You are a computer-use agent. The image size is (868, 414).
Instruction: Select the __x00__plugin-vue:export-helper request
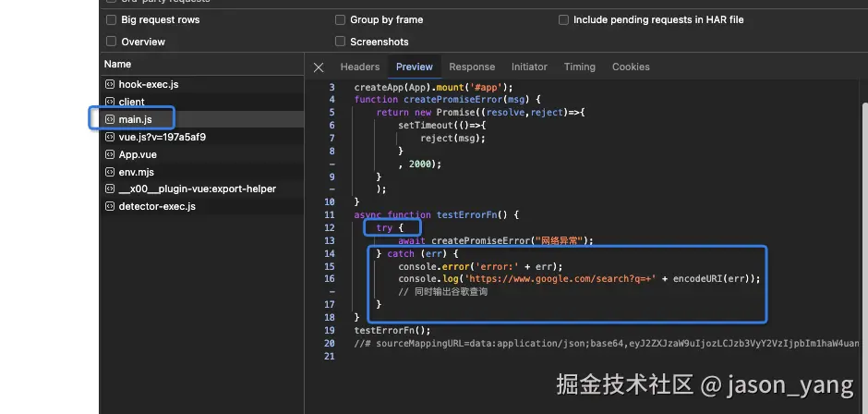(202, 189)
